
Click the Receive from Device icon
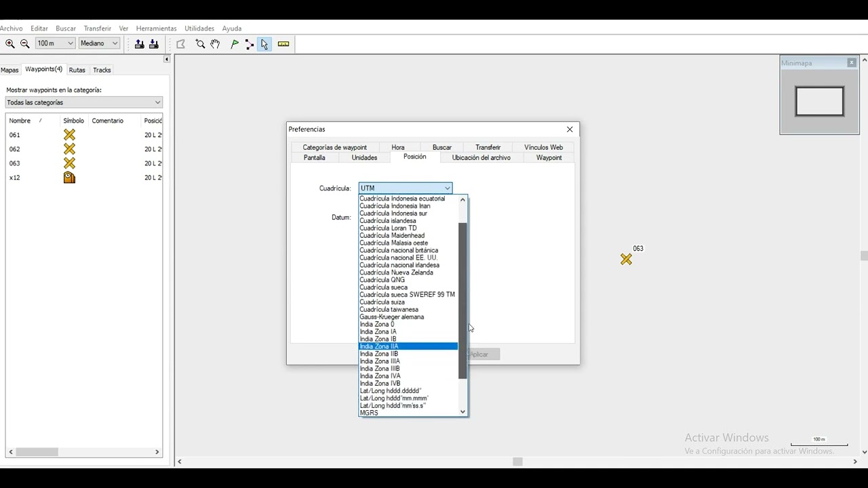pyautogui.click(x=154, y=43)
